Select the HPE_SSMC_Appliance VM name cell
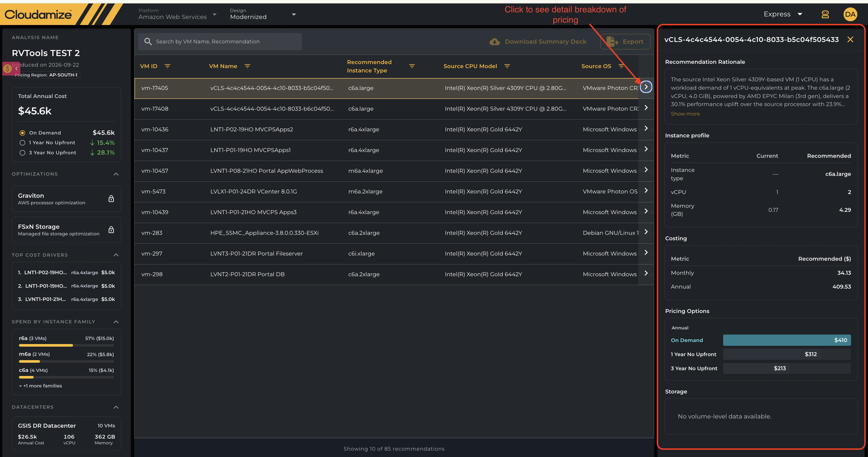Viewport: 868px width, 457px height. pyautogui.click(x=264, y=233)
